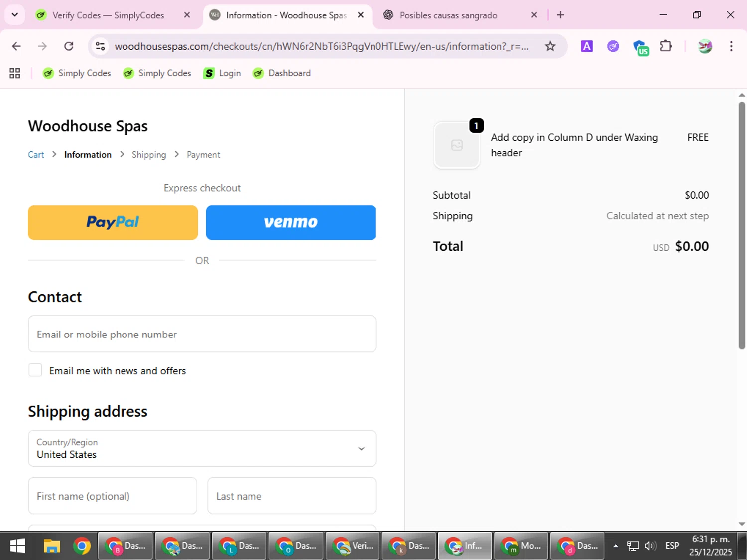Open second Simply Codes bookmark

coord(157,73)
